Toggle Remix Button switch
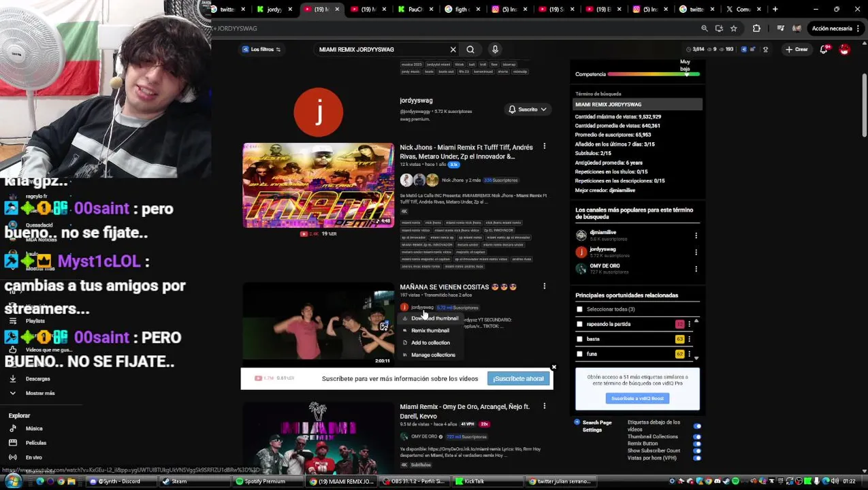This screenshot has width=868, height=490. pos(697,444)
